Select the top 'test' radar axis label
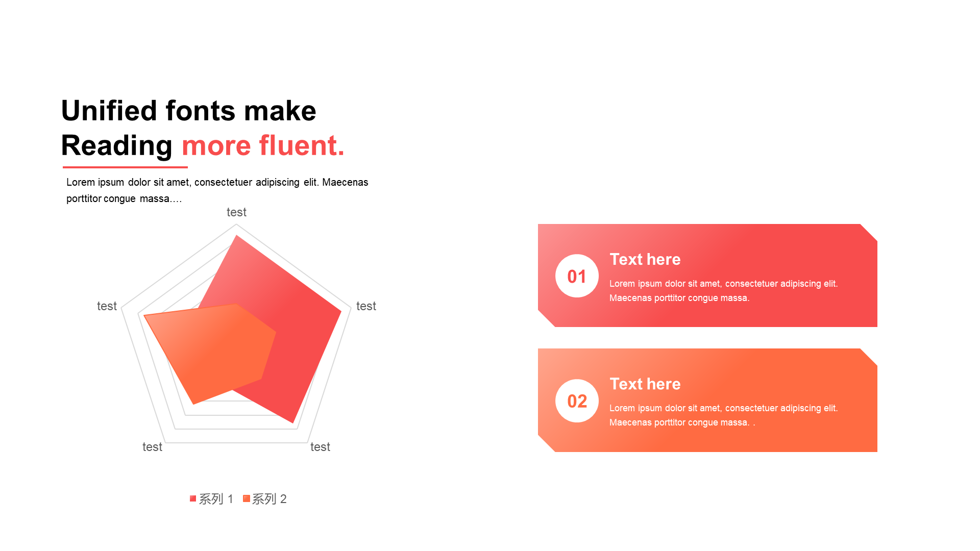This screenshot has height=551, width=980. point(236,212)
